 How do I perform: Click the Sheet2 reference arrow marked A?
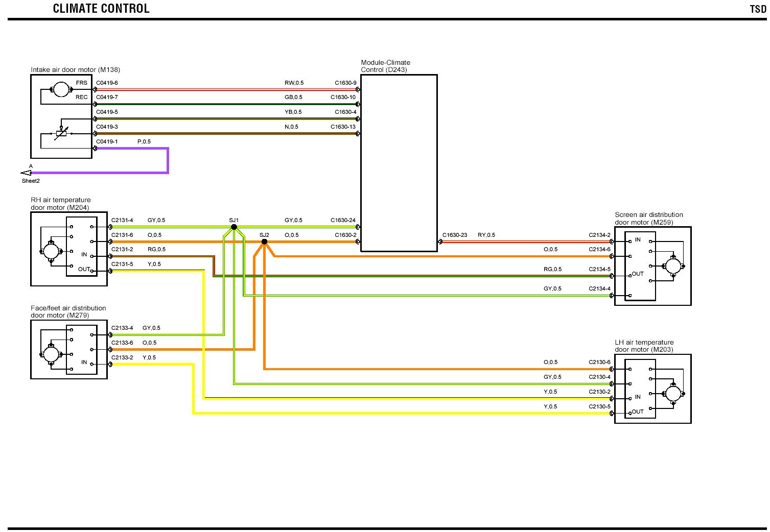26,173
